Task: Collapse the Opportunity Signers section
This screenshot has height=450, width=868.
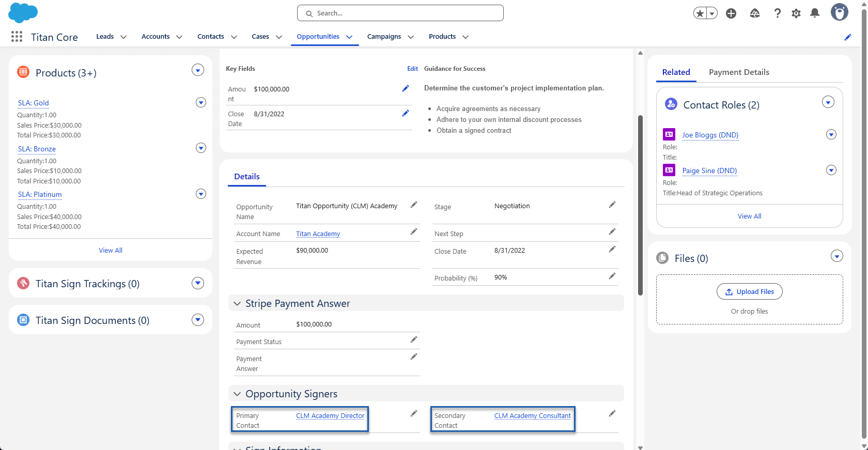Action: point(237,394)
